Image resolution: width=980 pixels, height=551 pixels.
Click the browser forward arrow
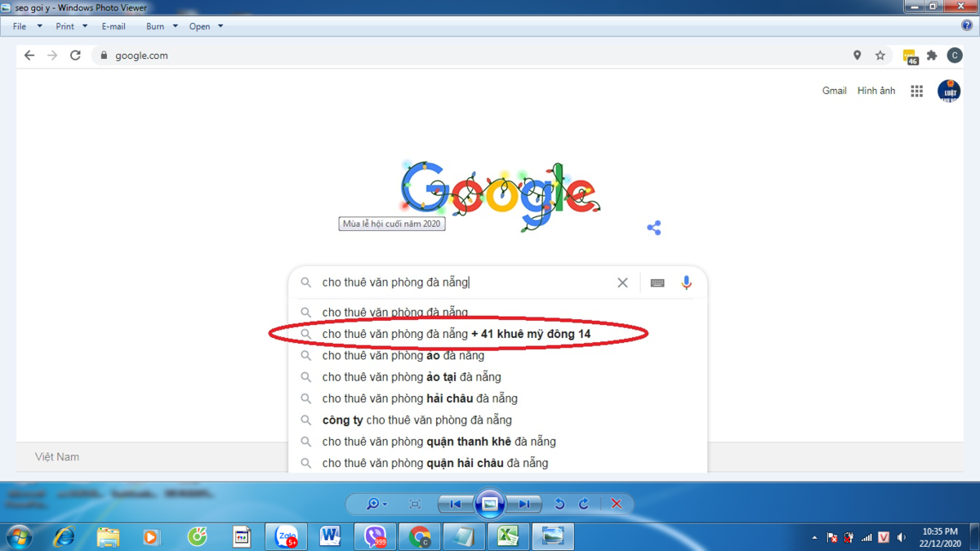(52, 56)
